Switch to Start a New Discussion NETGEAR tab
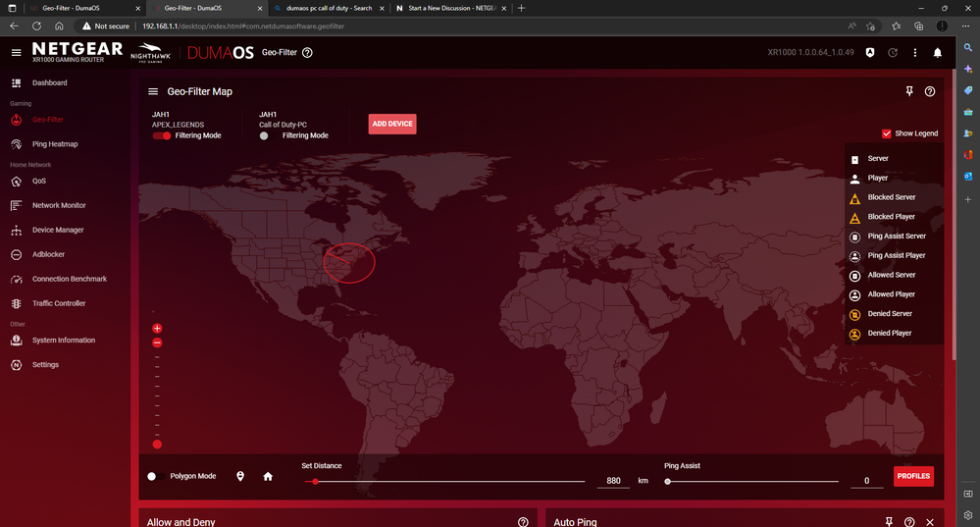The width and height of the screenshot is (980, 527). [x=451, y=8]
